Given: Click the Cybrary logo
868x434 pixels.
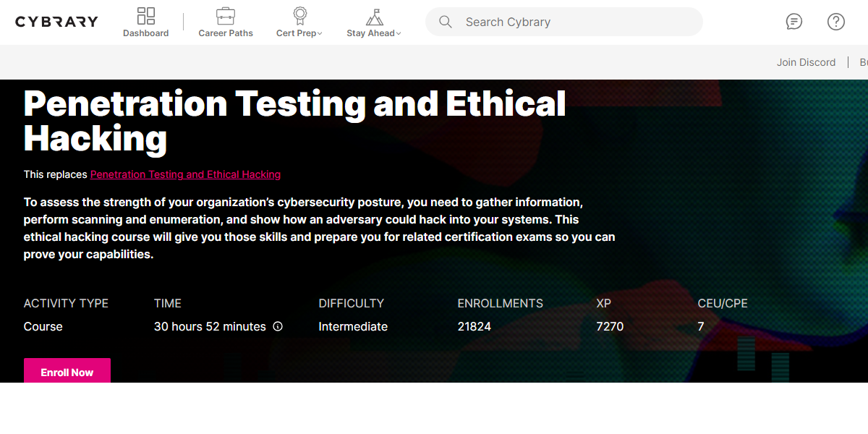Looking at the screenshot, I should coord(56,21).
